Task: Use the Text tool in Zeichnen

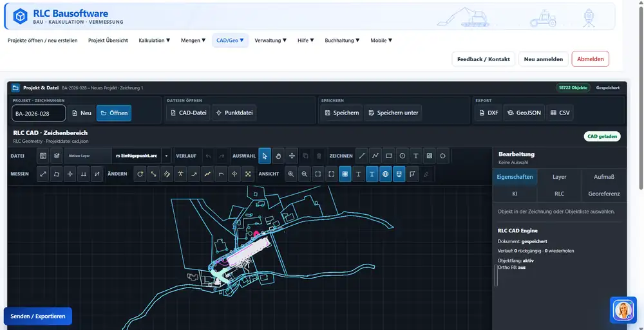Action: [415, 156]
